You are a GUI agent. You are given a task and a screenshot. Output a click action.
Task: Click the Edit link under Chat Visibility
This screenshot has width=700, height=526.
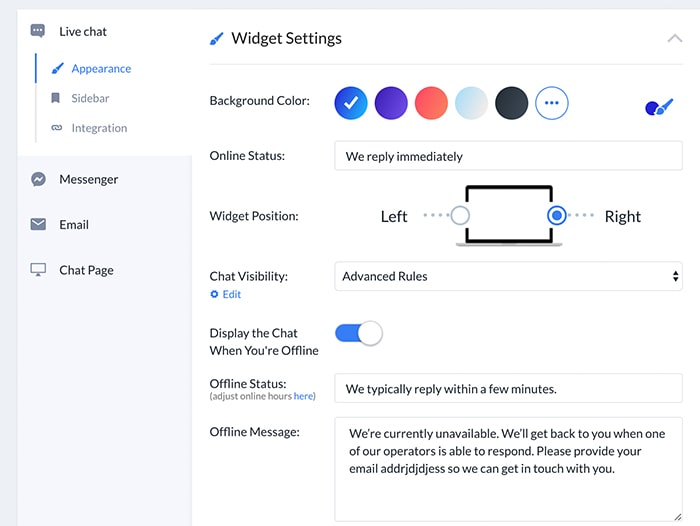pos(232,294)
